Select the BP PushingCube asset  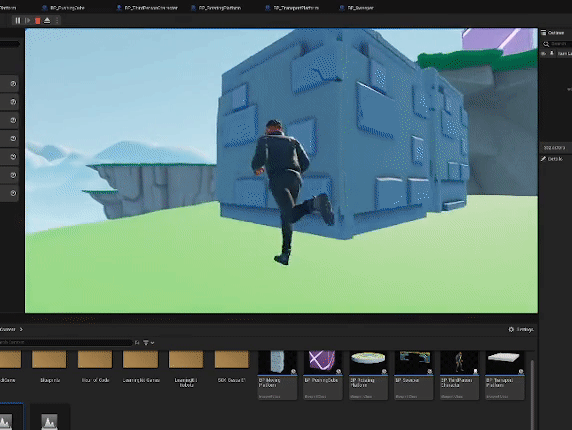(322, 375)
